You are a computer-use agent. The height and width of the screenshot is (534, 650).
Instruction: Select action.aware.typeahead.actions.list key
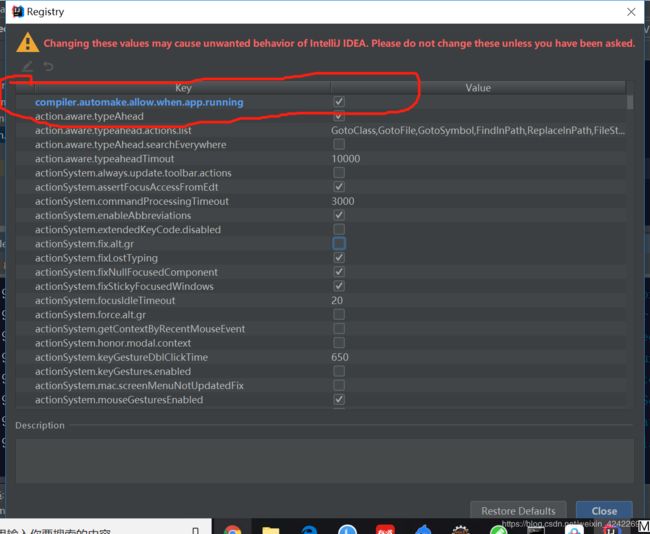click(113, 130)
